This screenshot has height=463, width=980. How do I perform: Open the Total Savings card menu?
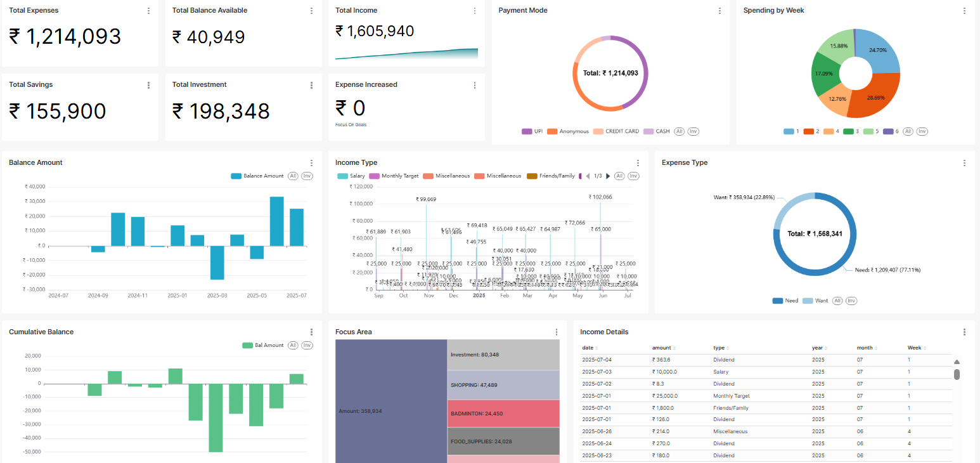tap(148, 84)
